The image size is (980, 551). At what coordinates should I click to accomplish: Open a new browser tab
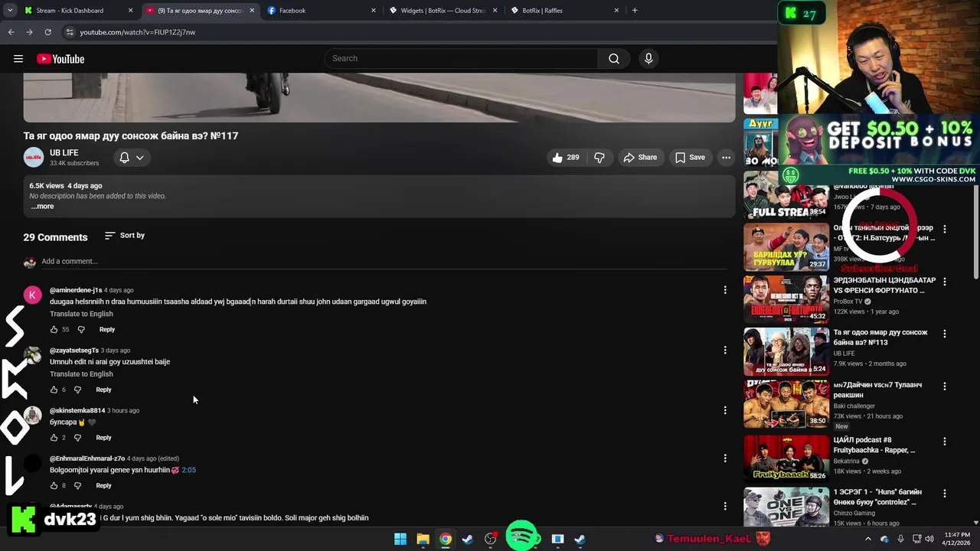pyautogui.click(x=635, y=11)
